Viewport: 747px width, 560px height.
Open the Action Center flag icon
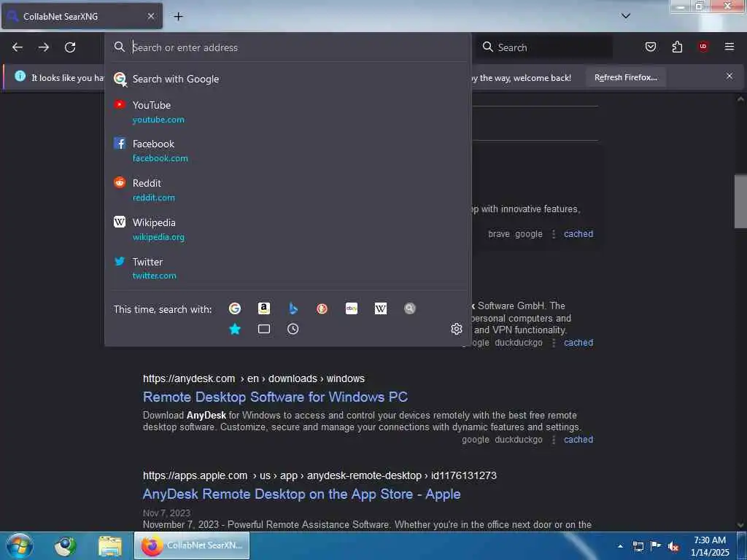[x=656, y=546]
